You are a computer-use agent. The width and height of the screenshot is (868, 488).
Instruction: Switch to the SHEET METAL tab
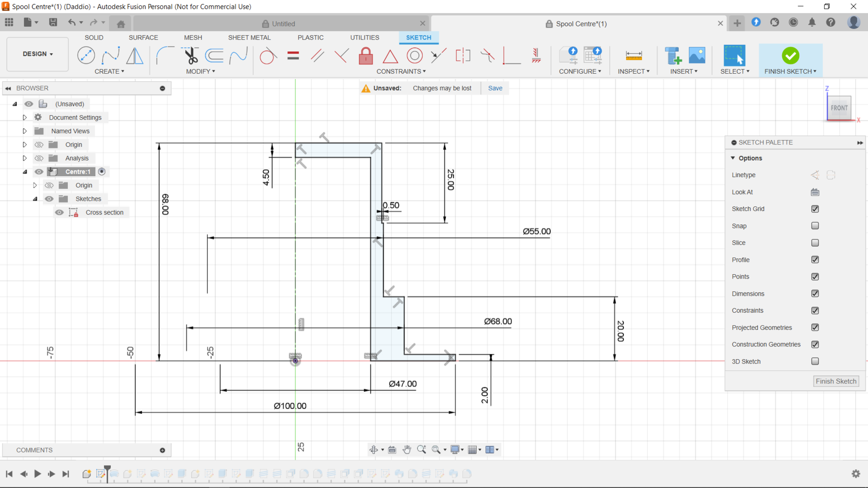point(249,38)
